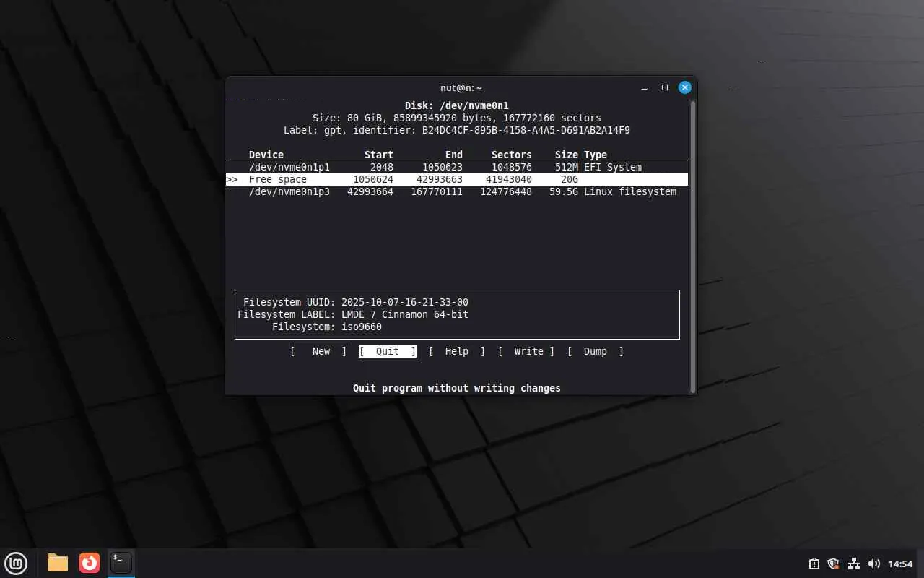Click the "Disk: /dev/nvme0n1" heading
Image resolution: width=924 pixels, height=578 pixels.
(457, 105)
